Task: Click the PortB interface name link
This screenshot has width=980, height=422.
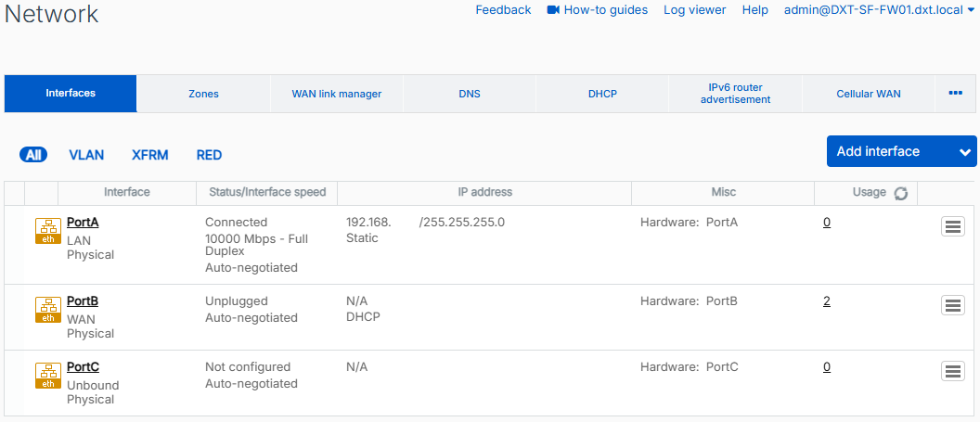Action: pyautogui.click(x=83, y=301)
